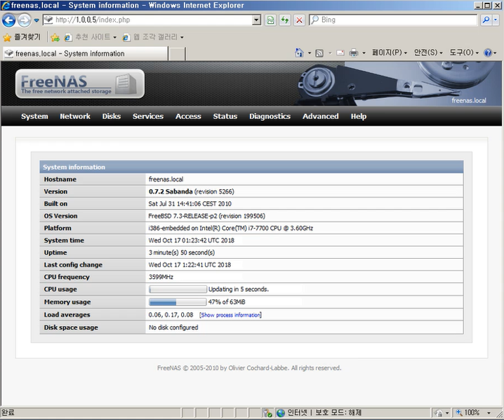This screenshot has width=504, height=420.
Task: Click the FreeBSD 7.3-RELEASE-p2 OS version text
Action: click(183, 216)
